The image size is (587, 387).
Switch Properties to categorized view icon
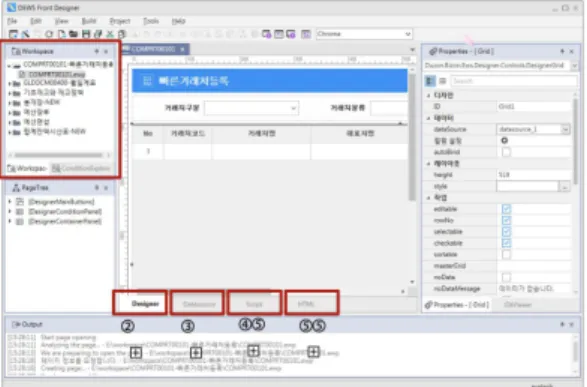pos(431,80)
